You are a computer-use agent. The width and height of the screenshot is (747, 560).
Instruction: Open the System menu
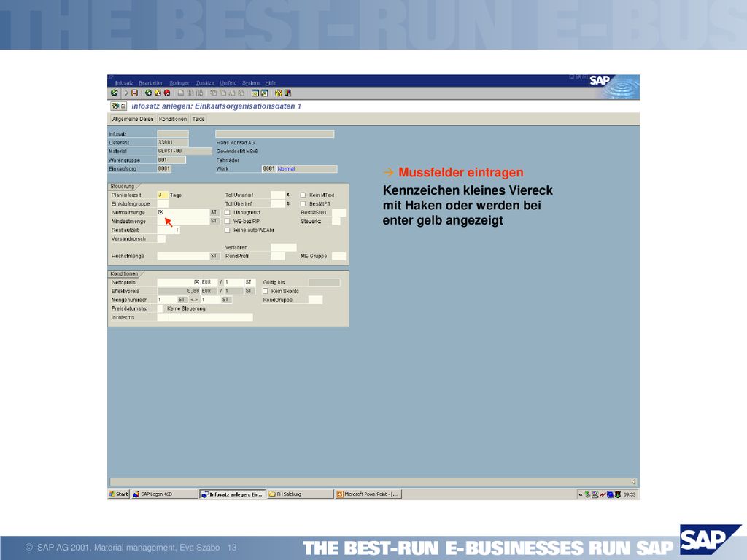[x=251, y=83]
